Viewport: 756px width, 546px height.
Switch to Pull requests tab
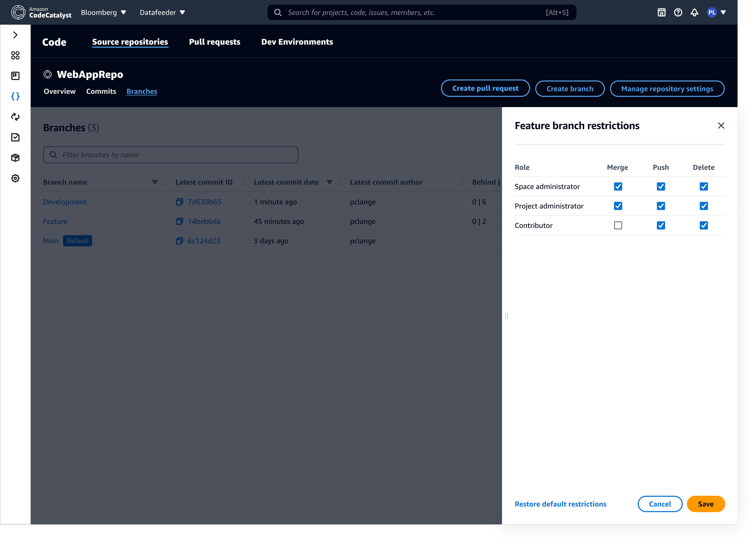coord(215,42)
